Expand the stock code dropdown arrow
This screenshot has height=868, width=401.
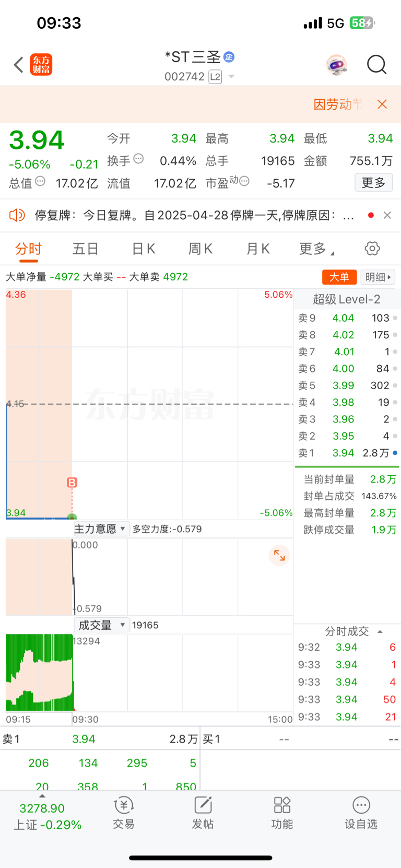coord(231,77)
